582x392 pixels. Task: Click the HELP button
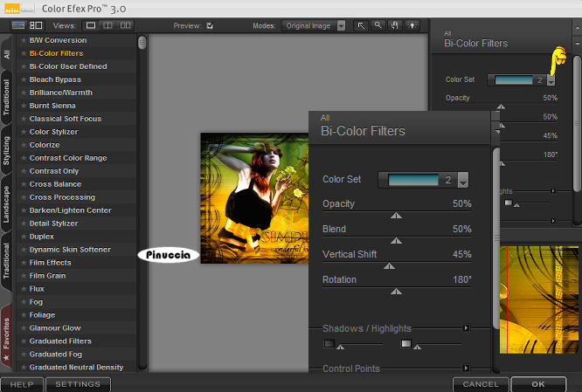tap(22, 384)
